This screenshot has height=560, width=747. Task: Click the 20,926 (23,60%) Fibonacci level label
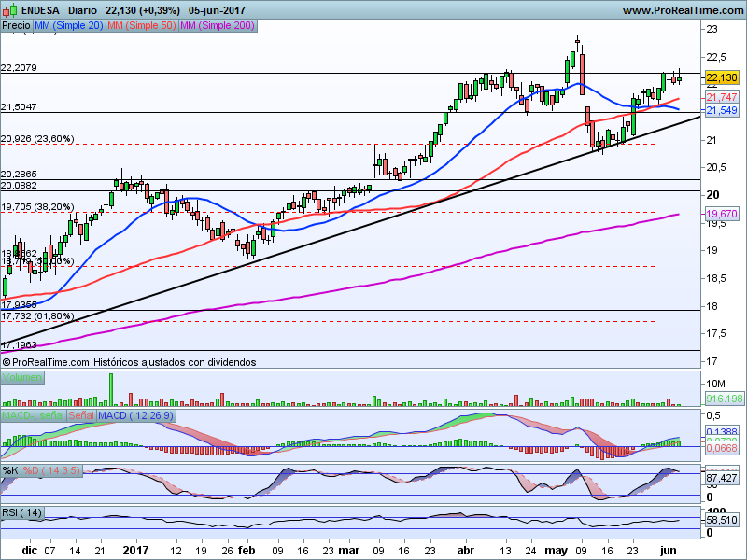(x=37, y=139)
